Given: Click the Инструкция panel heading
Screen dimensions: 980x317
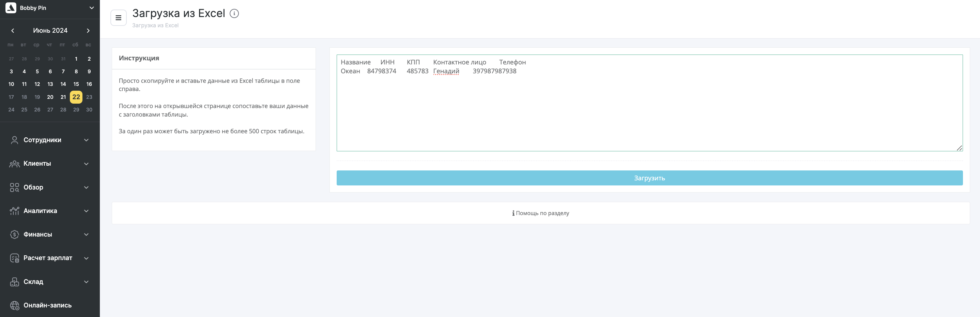Looking at the screenshot, I should tap(139, 58).
